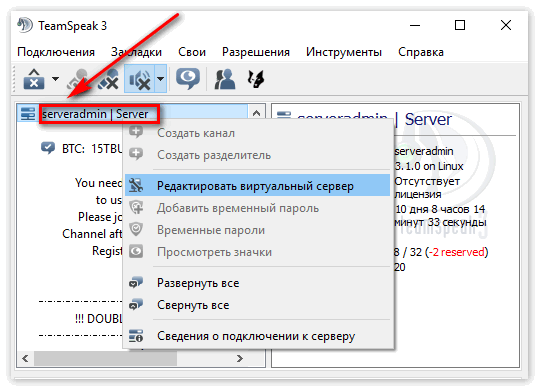Choose Создать канал context menu entry
Screen dimensions: 539x390
pos(257,133)
